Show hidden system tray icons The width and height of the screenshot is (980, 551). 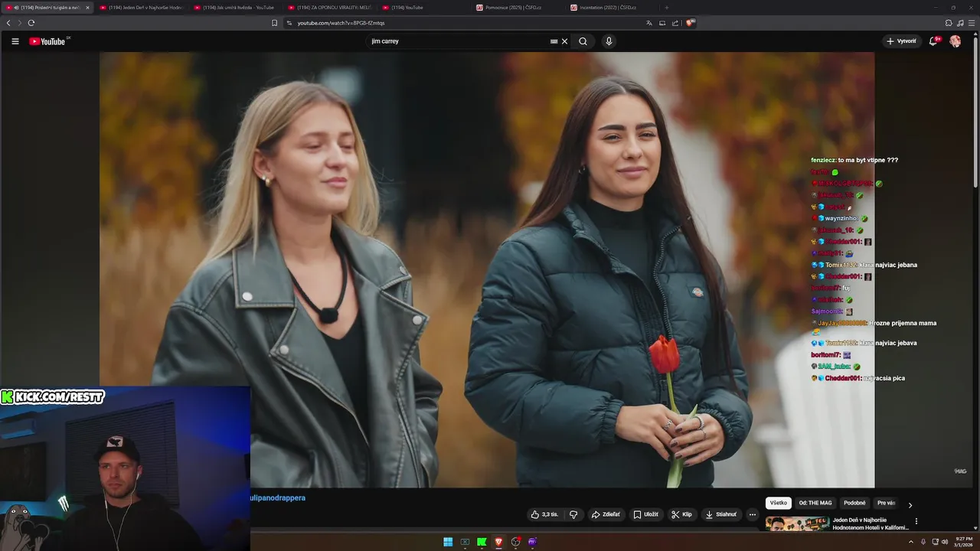click(x=910, y=542)
